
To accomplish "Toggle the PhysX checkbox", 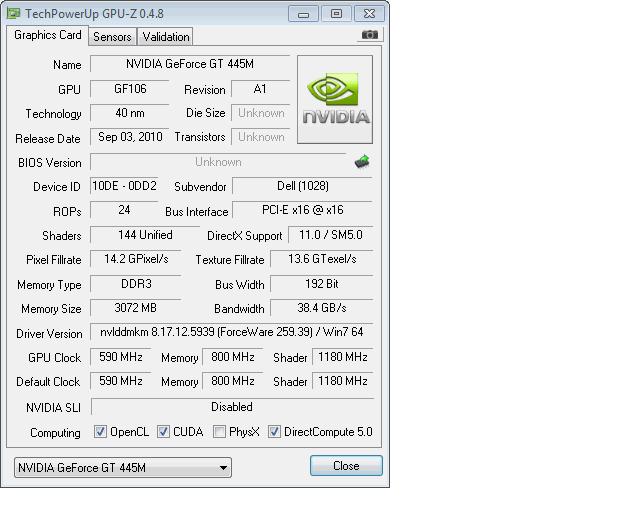I will point(219,432).
